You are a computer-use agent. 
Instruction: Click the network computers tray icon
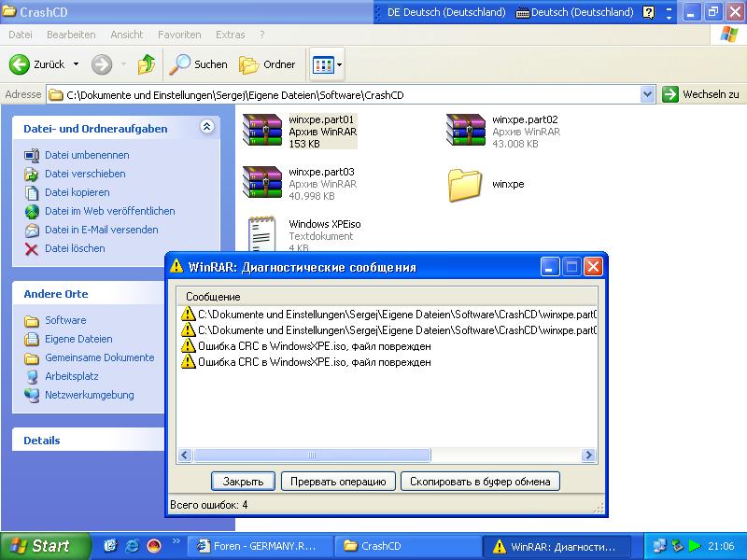coord(659,546)
